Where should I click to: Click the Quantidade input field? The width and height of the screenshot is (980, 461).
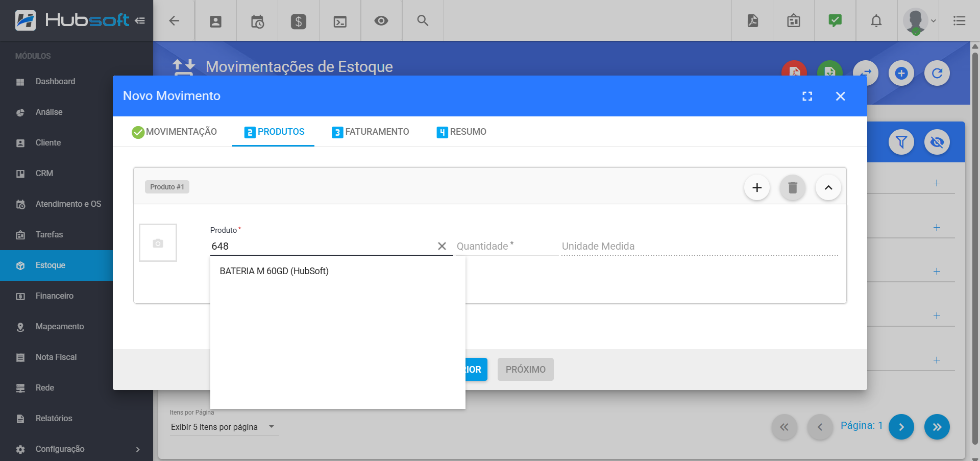click(504, 246)
